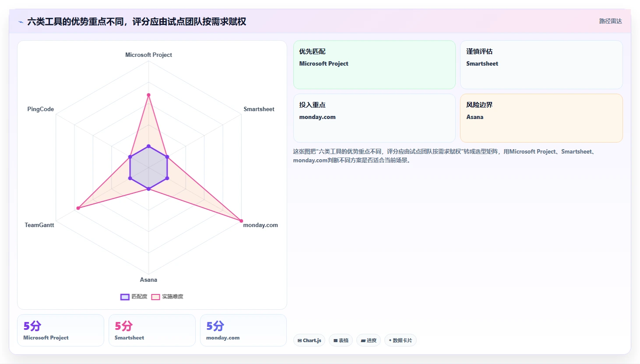
Task: Click the PingCode radar axis label
Action: [x=41, y=109]
